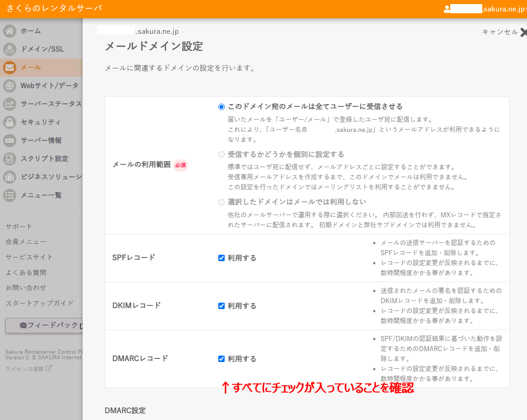Image resolution: width=527 pixels, height=420 pixels.
Task: Select 受信するかどうかを個別に設定する radio option
Action: 221,155
